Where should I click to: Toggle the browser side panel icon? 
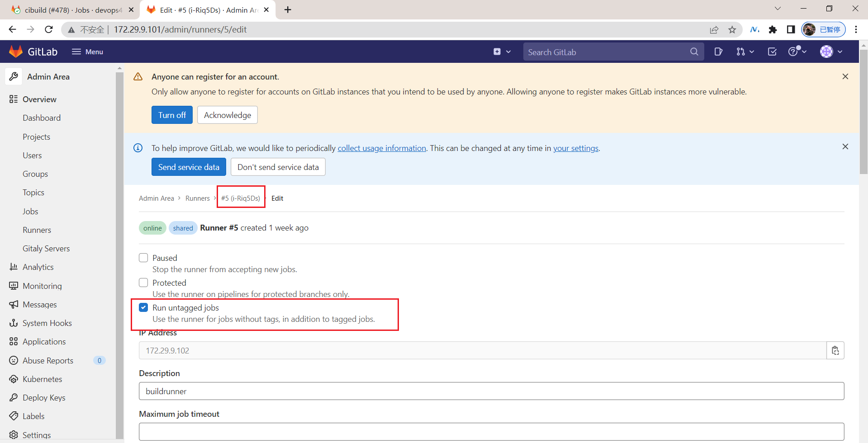click(791, 29)
